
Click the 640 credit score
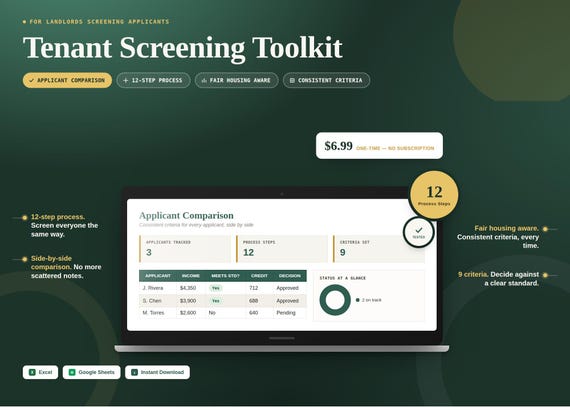253,313
